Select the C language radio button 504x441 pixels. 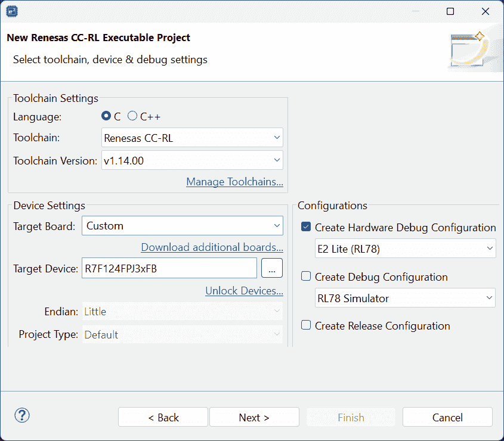[106, 116]
